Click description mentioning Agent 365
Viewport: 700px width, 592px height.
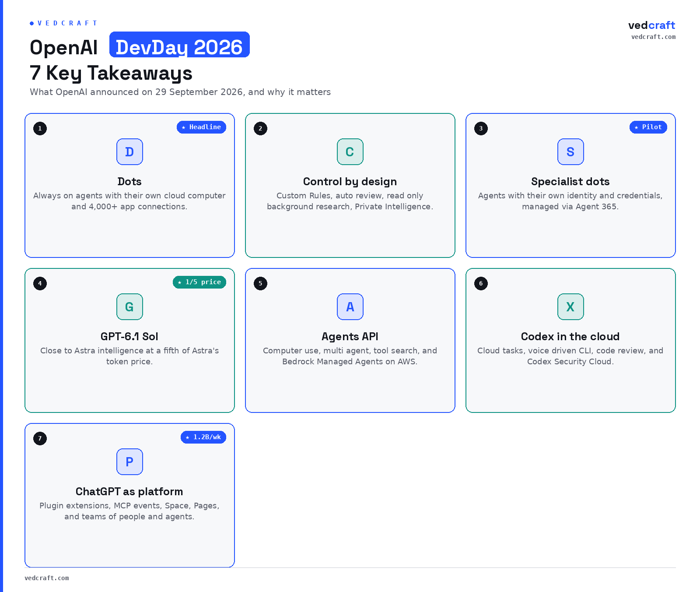[570, 201]
